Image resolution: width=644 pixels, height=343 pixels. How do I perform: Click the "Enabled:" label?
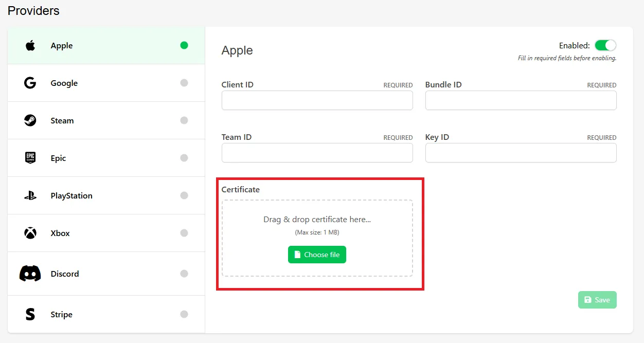(575, 45)
